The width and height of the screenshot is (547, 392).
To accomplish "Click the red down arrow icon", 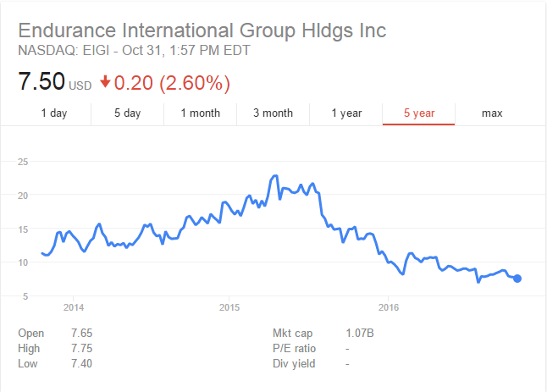I will (x=105, y=83).
